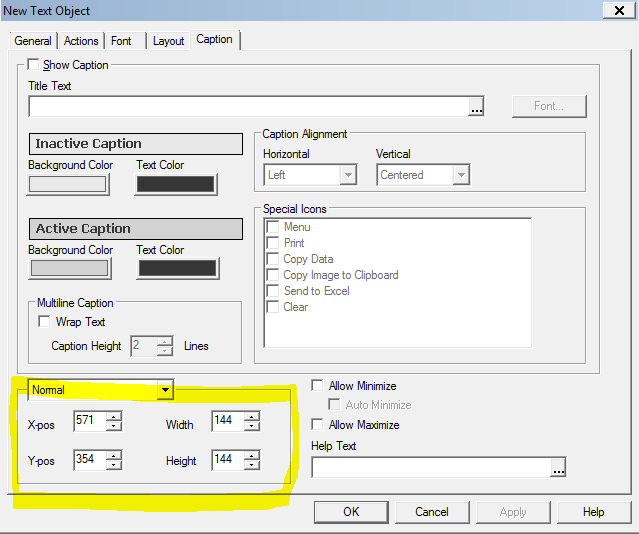Decrease the X-pos value
This screenshot has height=534, width=639.
point(114,426)
